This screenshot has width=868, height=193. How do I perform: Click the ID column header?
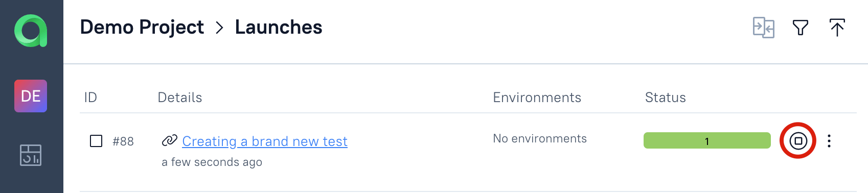[x=90, y=98]
